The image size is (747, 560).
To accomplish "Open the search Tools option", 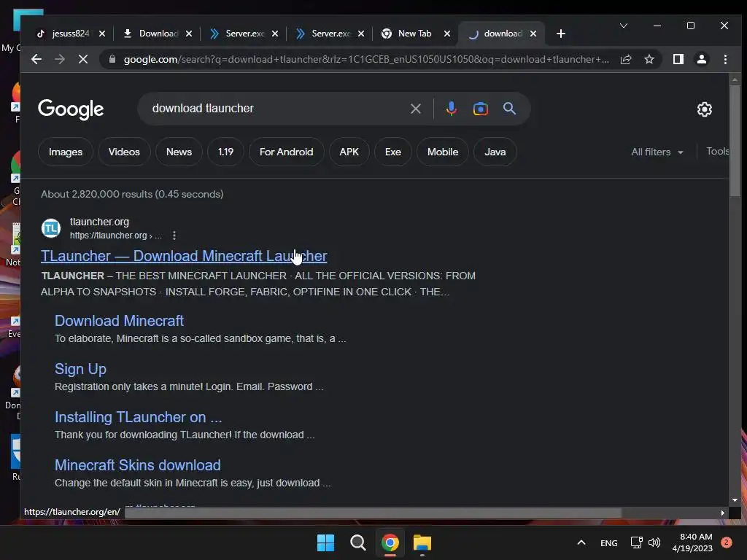I will tap(717, 151).
